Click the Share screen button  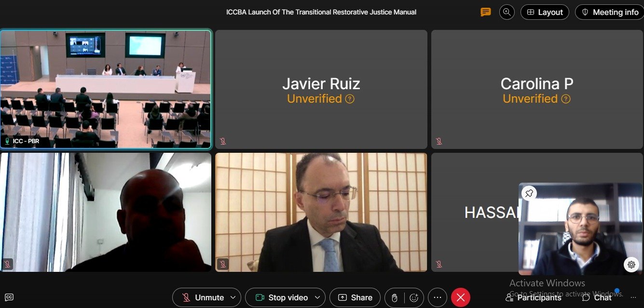tap(355, 298)
